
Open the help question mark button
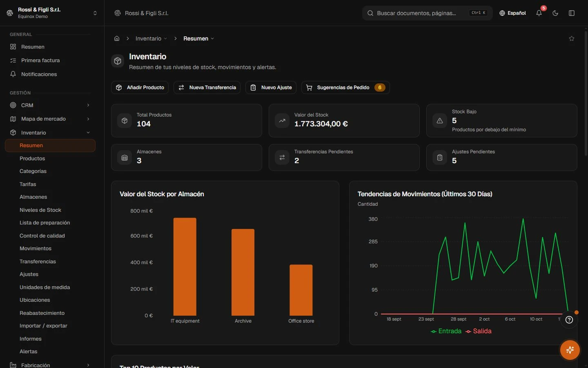(569, 320)
